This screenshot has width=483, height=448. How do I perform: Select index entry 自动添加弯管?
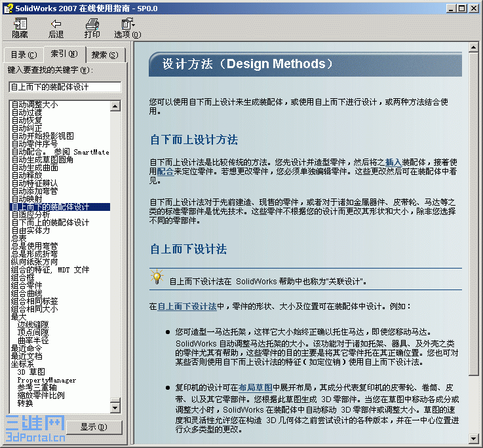pos(35,191)
